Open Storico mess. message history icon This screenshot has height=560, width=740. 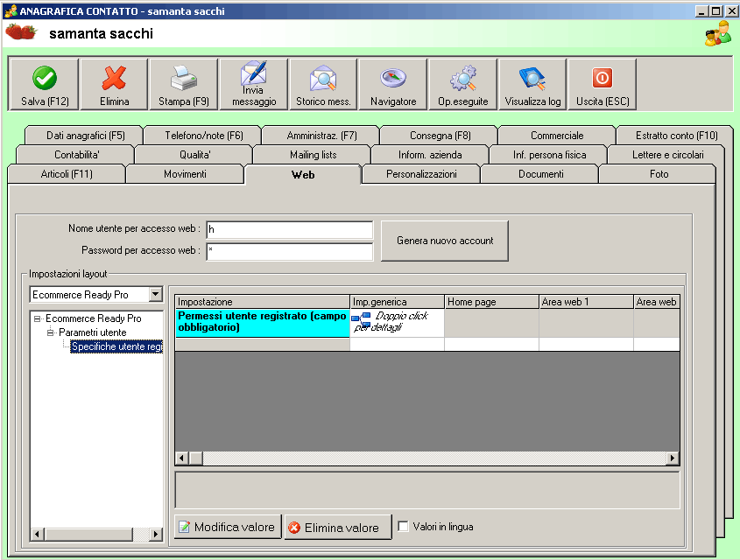(x=322, y=79)
